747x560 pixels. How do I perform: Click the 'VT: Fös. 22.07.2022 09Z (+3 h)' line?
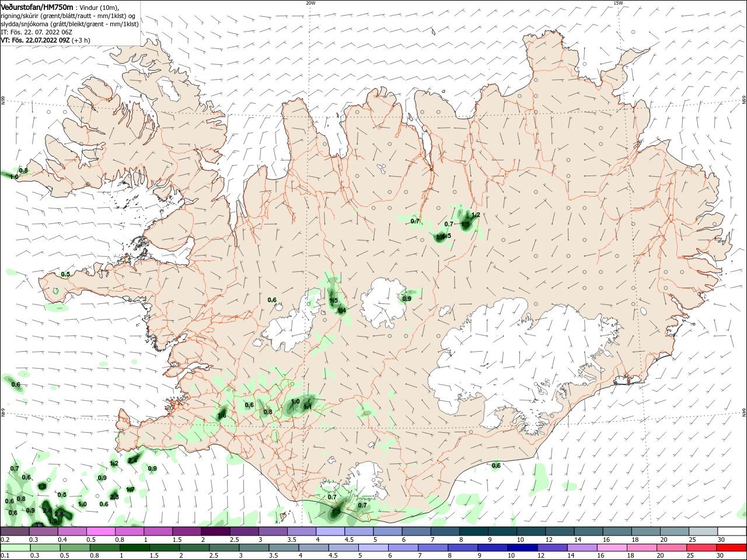click(46, 40)
